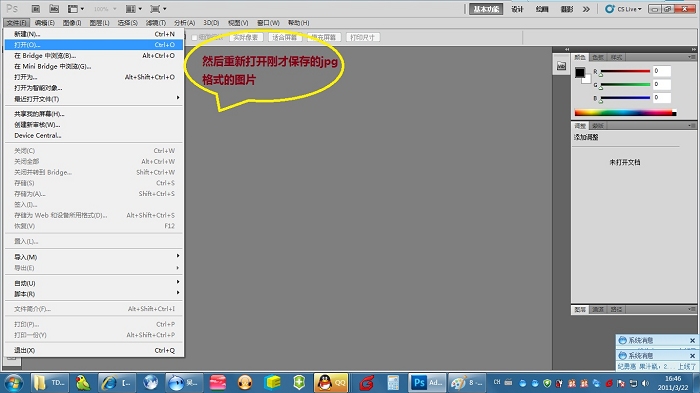
Task: Open the CS Live dropdown
Action: 629,8
